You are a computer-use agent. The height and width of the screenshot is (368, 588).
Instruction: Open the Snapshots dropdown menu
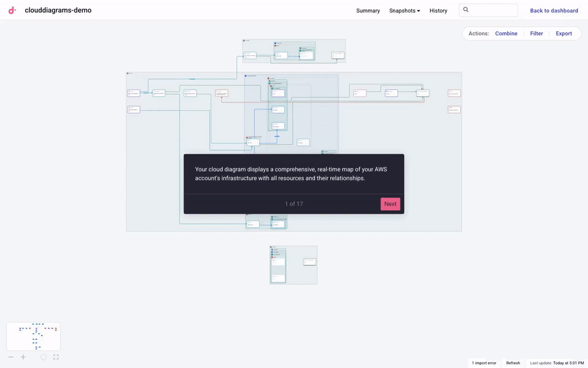point(405,11)
